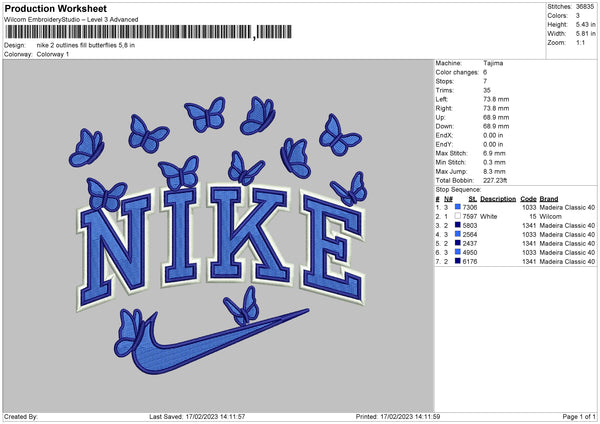Click the 'Code' column header
Screen dimensions: 600x424
pyautogui.click(x=528, y=199)
